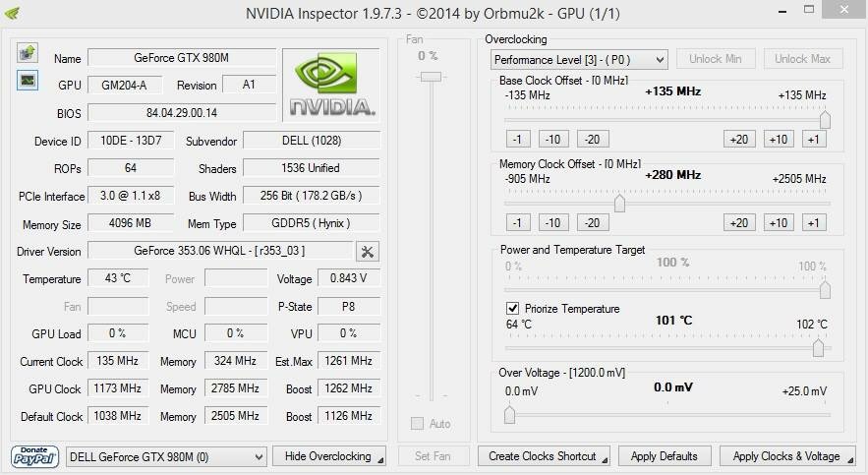Click the temperature target slider thumb
Viewport: 868px width, 475px height.
point(818,348)
